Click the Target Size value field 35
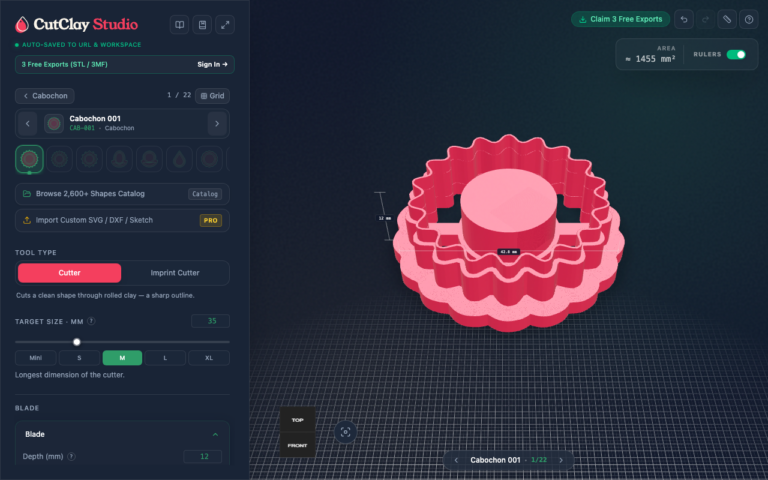 (211, 321)
